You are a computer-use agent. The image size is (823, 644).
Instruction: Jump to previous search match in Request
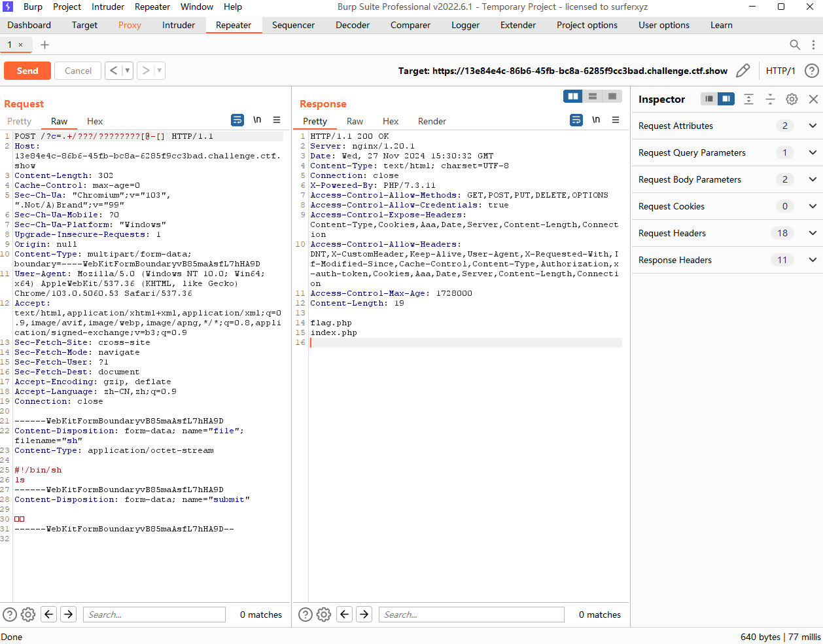pos(49,614)
